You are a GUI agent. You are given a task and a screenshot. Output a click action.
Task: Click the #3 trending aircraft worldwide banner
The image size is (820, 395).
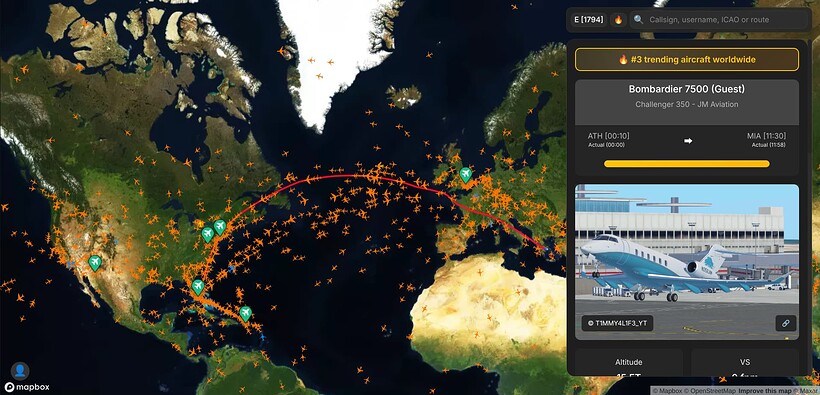[687, 60]
